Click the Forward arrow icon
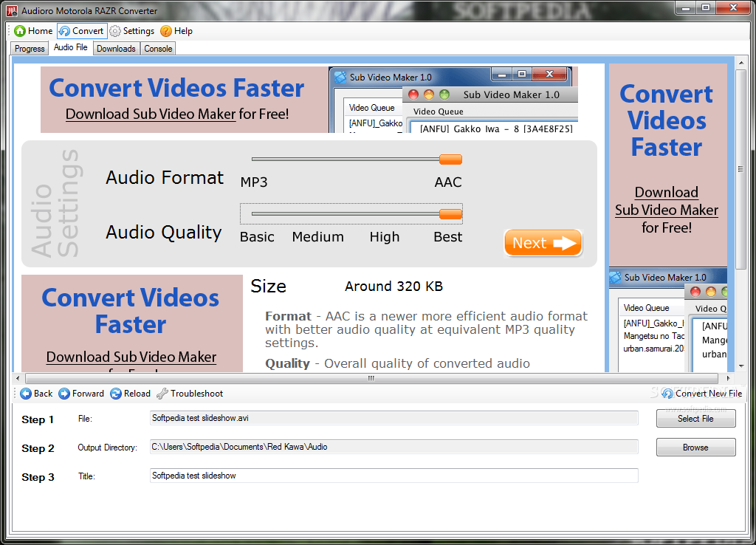756x545 pixels. pos(64,394)
